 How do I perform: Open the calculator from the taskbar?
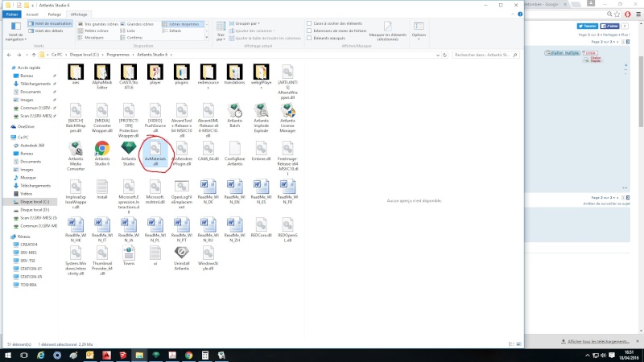[x=205, y=355]
